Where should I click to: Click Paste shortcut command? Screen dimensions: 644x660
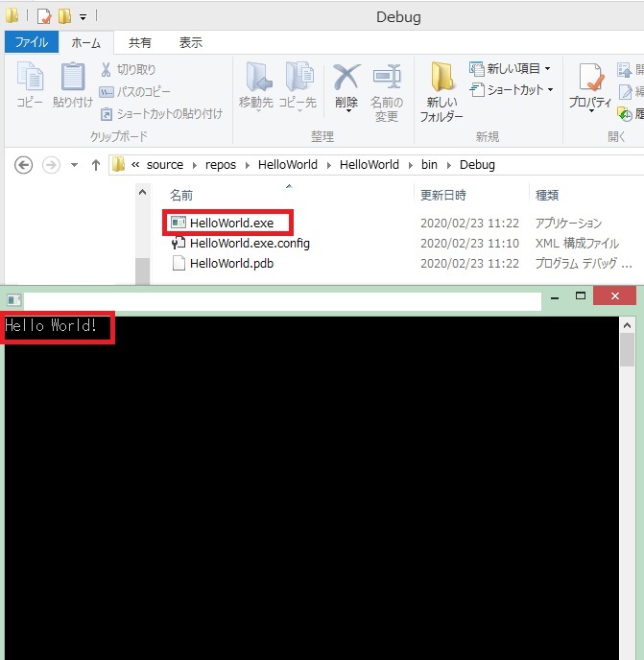click(x=162, y=113)
